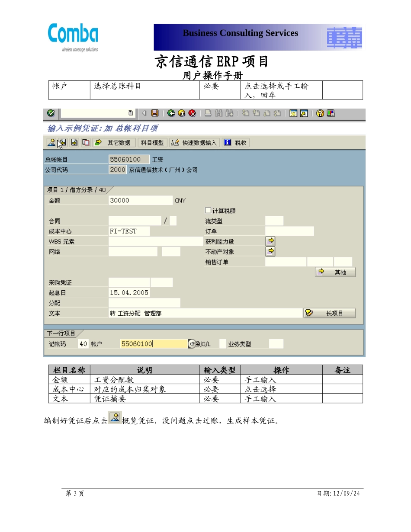Click the 文本 field with 转 工资分配 管理部
Screen dimensions: 411x532
pyautogui.click(x=205, y=313)
